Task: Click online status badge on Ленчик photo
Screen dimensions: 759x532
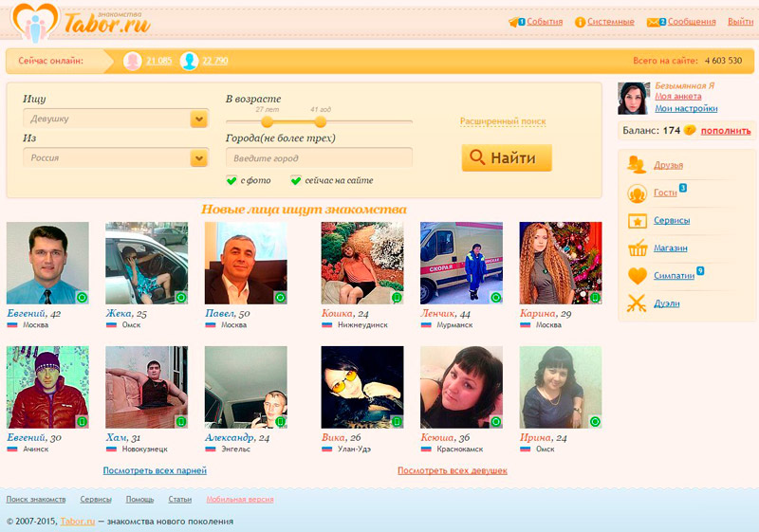Action: coord(496,298)
